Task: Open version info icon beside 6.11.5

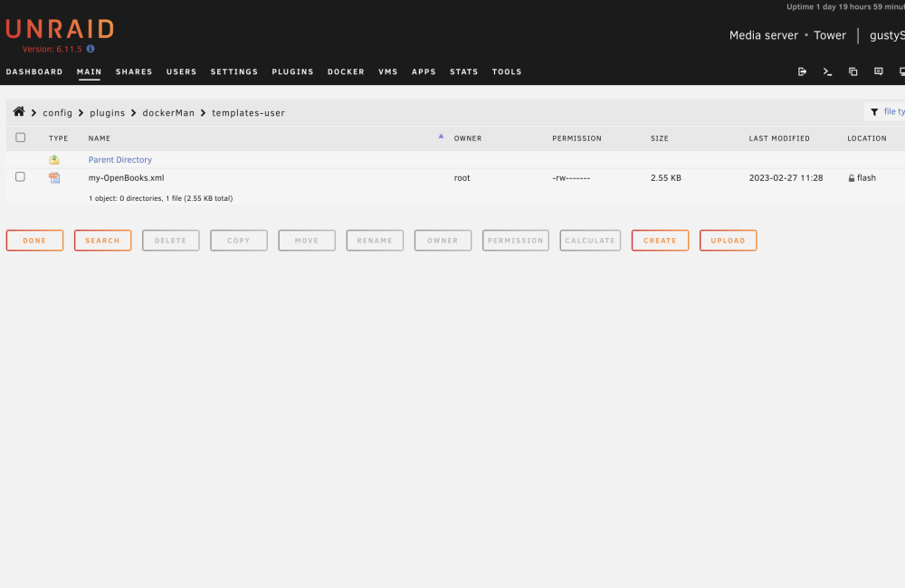Action: (x=90, y=49)
